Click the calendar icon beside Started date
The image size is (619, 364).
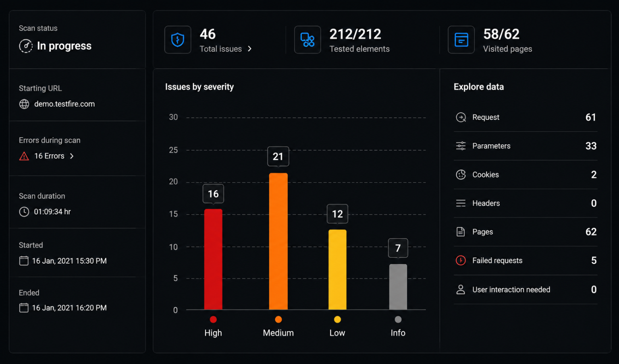[24, 261]
